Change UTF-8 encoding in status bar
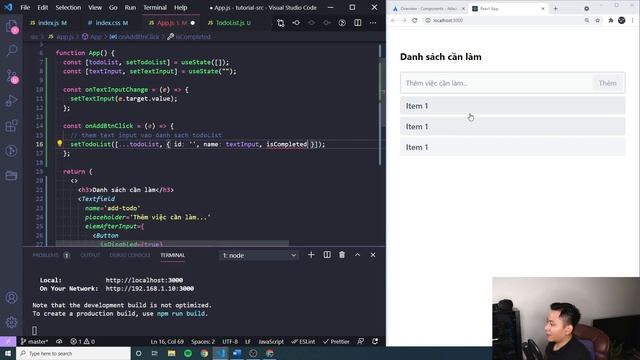Viewport: 640px width, 360px height. (230, 342)
